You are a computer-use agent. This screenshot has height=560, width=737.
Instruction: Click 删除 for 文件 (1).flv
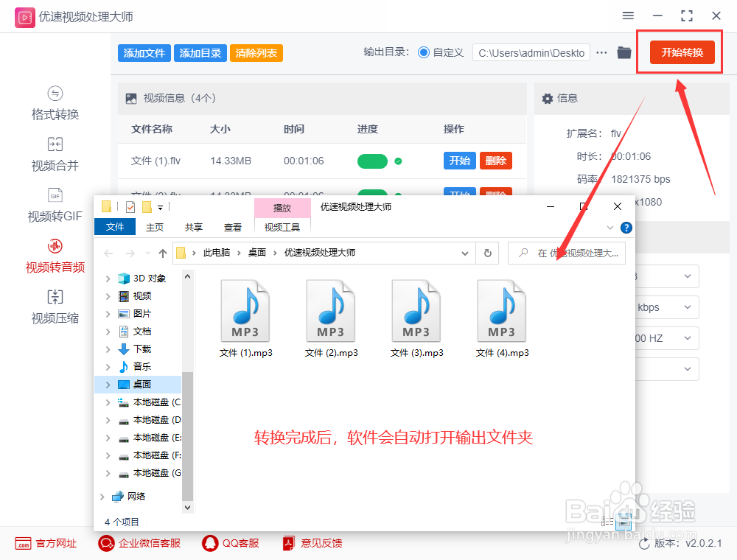[496, 161]
